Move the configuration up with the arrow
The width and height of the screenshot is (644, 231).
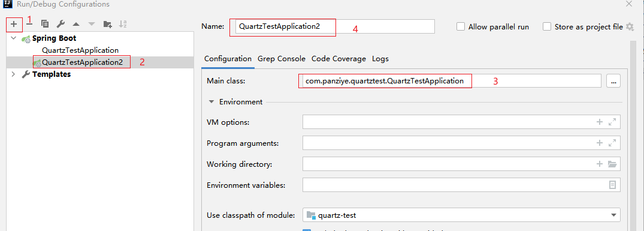point(76,24)
